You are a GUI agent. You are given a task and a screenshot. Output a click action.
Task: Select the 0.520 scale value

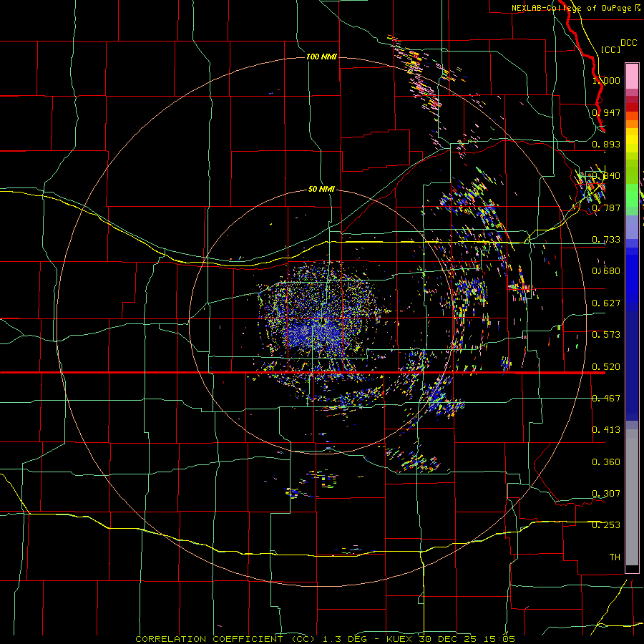(x=606, y=367)
